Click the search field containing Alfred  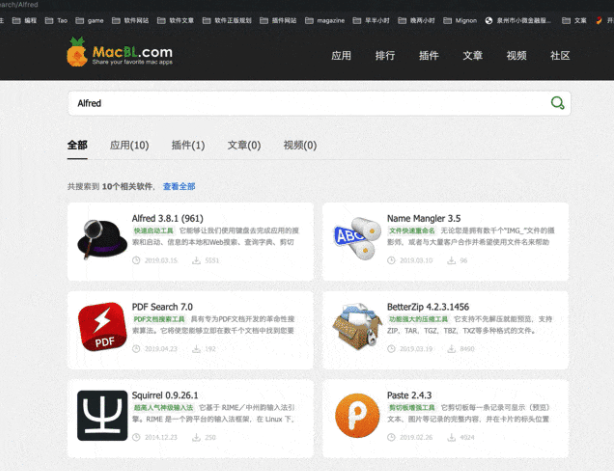tap(319, 103)
